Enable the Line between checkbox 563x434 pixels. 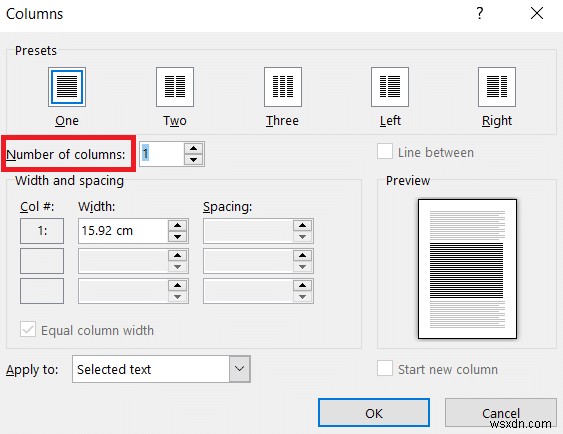(x=385, y=151)
